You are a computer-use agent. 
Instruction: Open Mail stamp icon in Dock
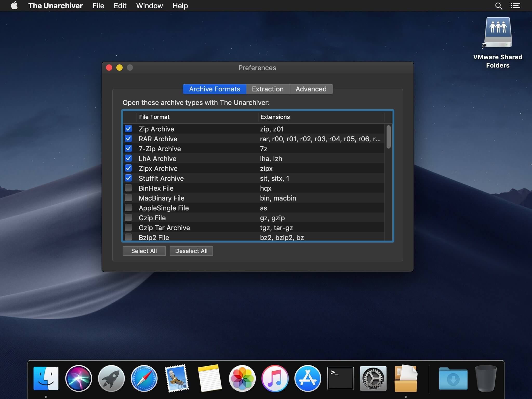click(177, 378)
